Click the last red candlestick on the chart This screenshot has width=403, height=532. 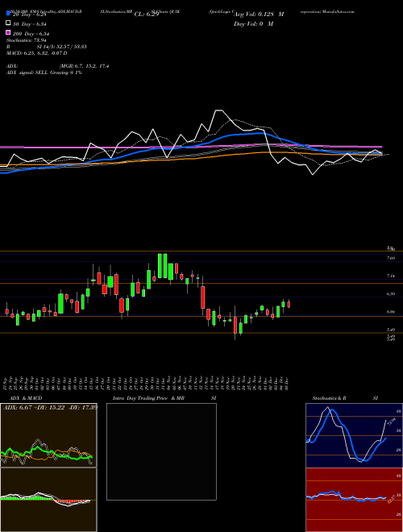pos(289,304)
